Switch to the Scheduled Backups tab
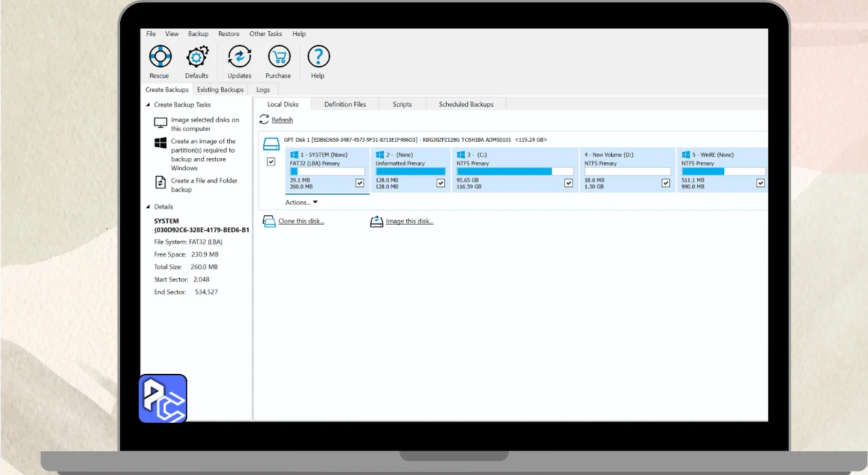The image size is (868, 475). point(466,104)
